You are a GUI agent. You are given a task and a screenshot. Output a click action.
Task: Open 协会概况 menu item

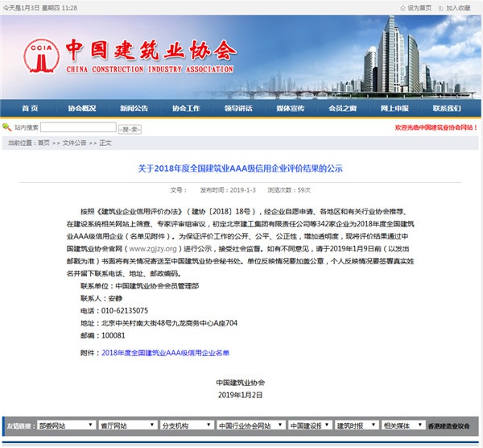82,108
